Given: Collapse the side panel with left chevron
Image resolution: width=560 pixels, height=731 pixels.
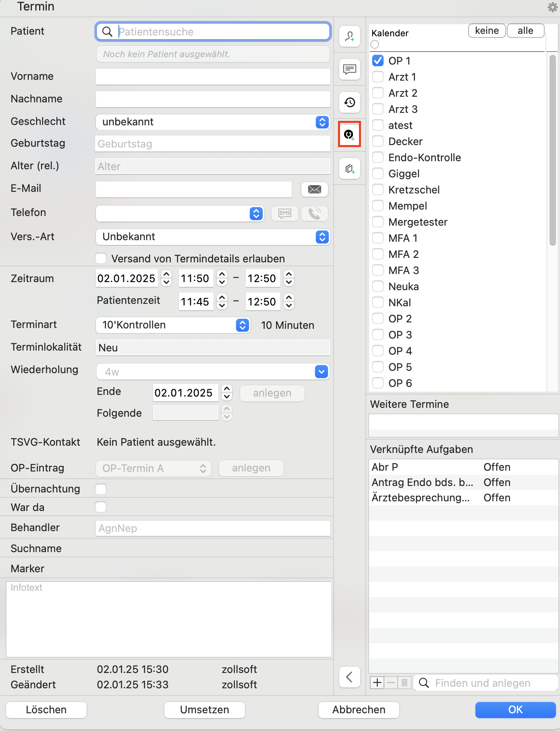Looking at the screenshot, I should coord(349,677).
